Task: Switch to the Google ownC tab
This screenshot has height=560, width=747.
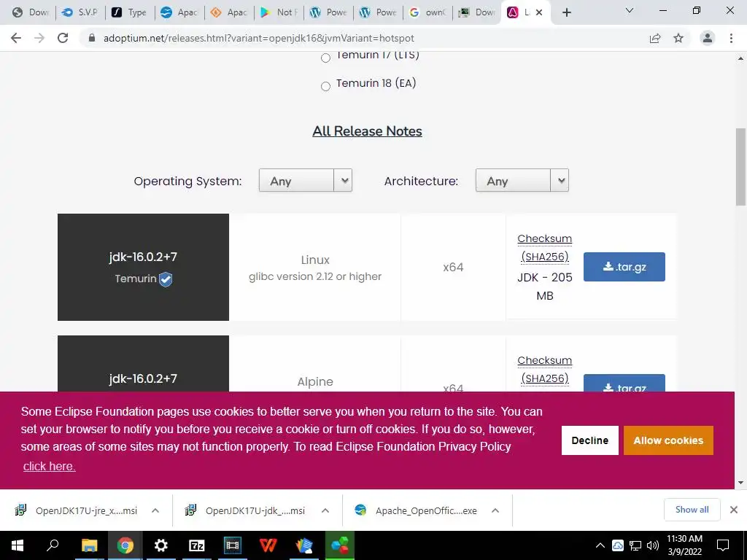Action: coord(427,12)
